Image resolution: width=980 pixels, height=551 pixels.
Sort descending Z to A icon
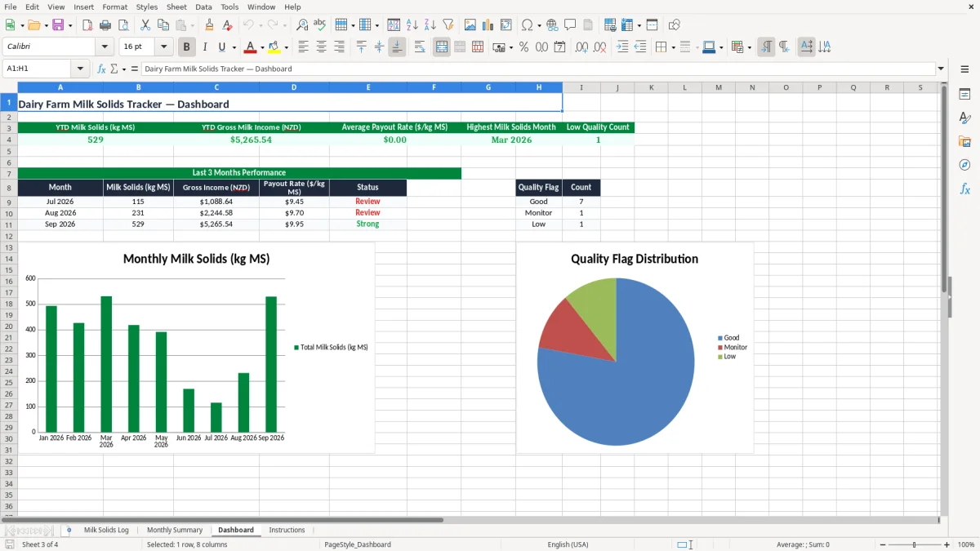(430, 25)
